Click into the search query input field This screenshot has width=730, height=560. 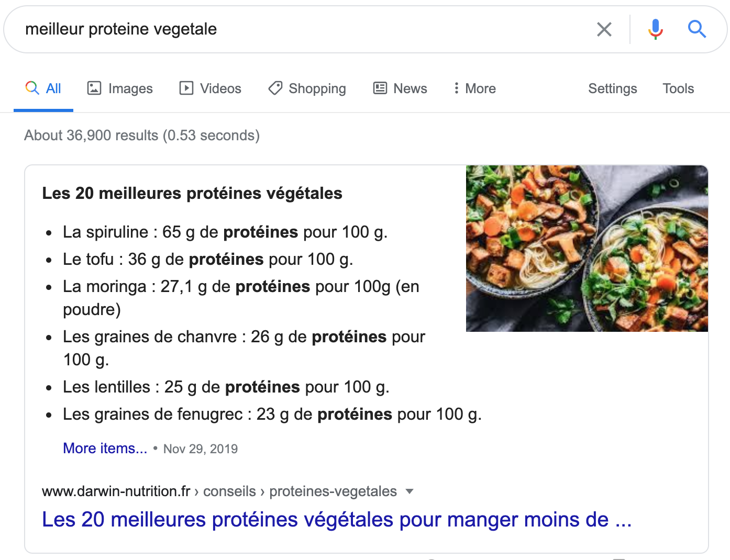(x=304, y=29)
